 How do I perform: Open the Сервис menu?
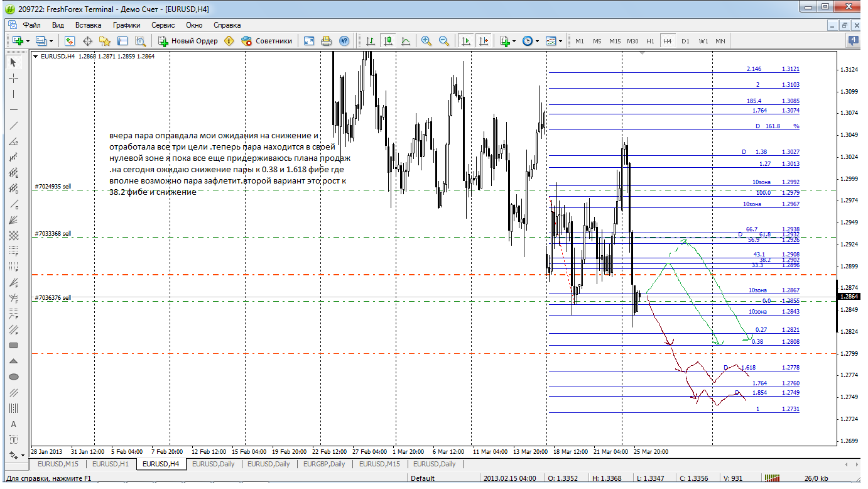[x=163, y=25]
